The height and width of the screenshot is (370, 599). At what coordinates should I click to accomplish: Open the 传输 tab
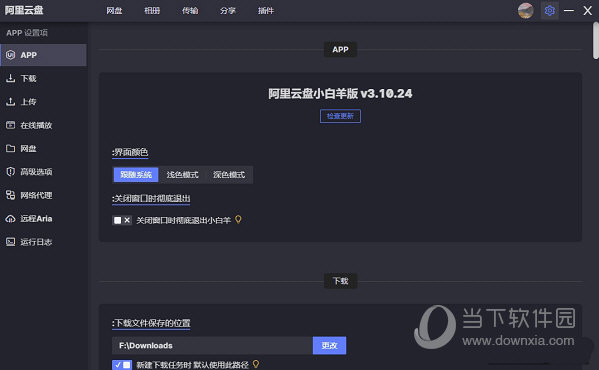pos(190,11)
